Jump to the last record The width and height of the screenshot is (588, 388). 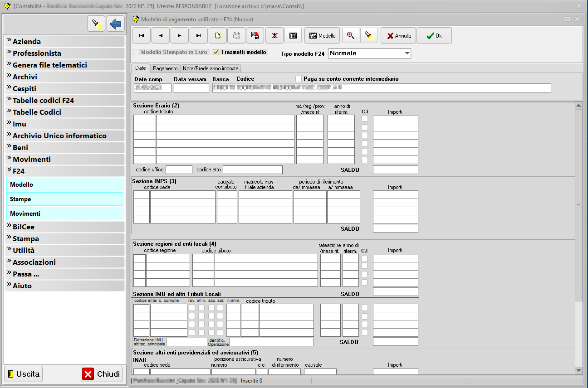click(x=199, y=35)
